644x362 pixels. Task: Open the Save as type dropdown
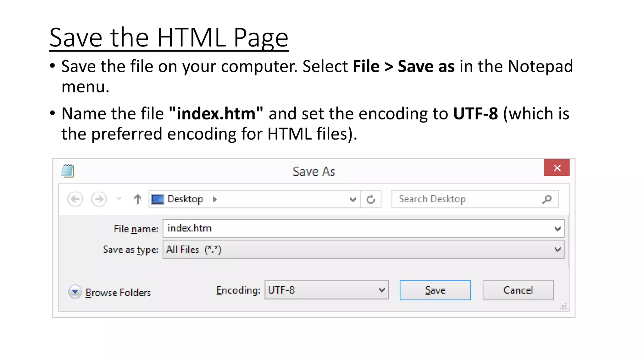pyautogui.click(x=558, y=250)
